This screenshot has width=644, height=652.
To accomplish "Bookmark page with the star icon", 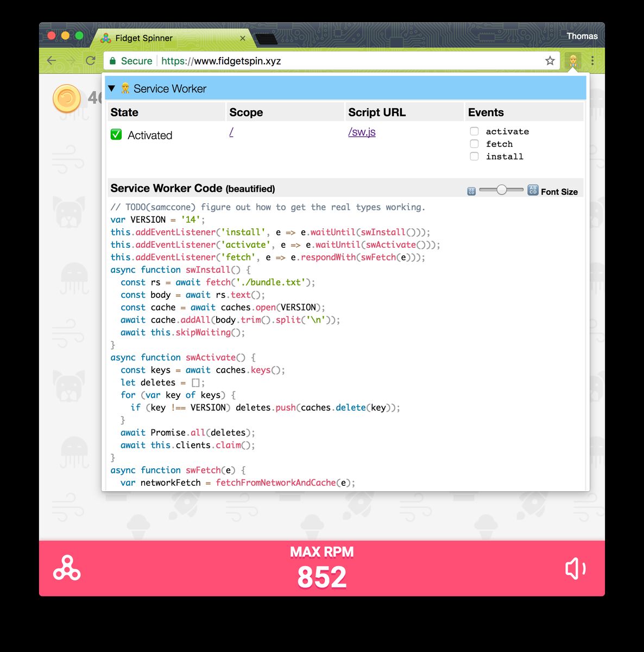I will pos(550,61).
